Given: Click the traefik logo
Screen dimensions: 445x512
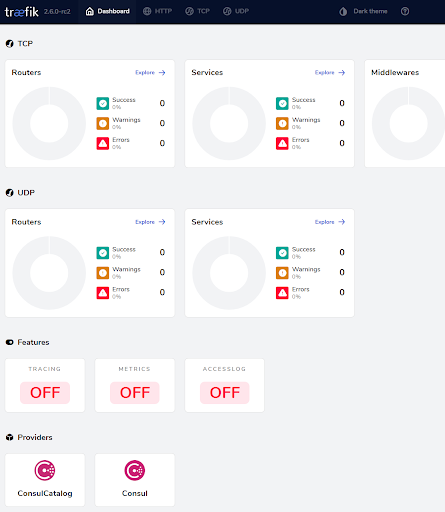Looking at the screenshot, I should (22, 12).
